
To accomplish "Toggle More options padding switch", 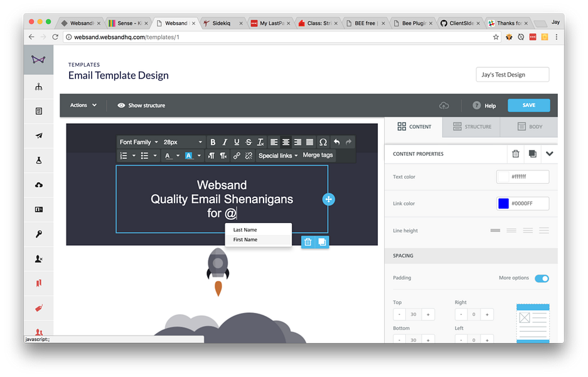I will coord(542,278).
